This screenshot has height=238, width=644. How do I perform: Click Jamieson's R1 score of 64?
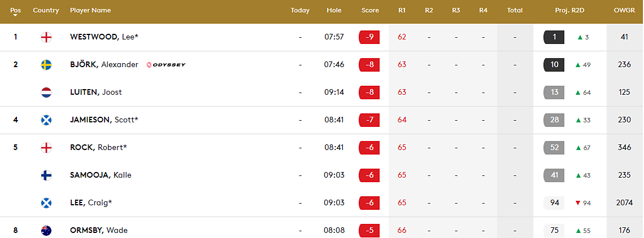pos(402,120)
